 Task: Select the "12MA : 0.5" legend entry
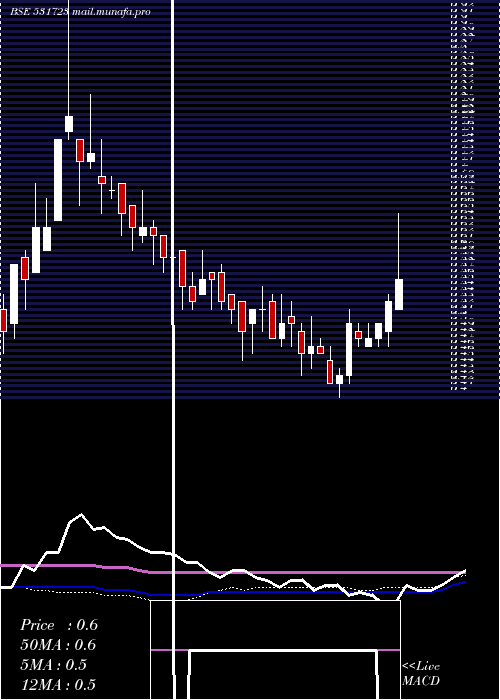pos(58,685)
